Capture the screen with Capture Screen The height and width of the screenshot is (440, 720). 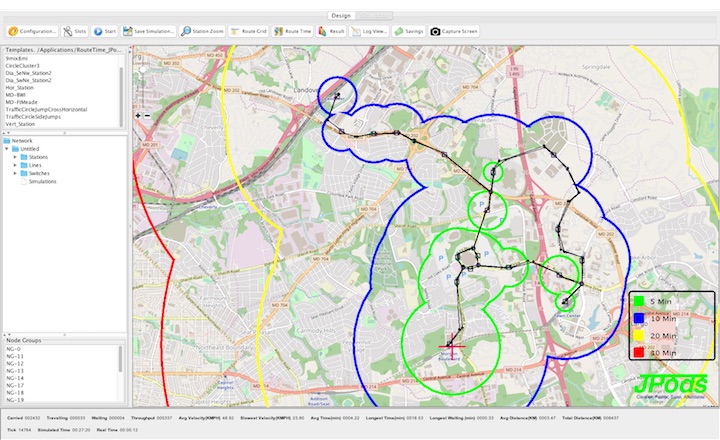click(x=455, y=31)
